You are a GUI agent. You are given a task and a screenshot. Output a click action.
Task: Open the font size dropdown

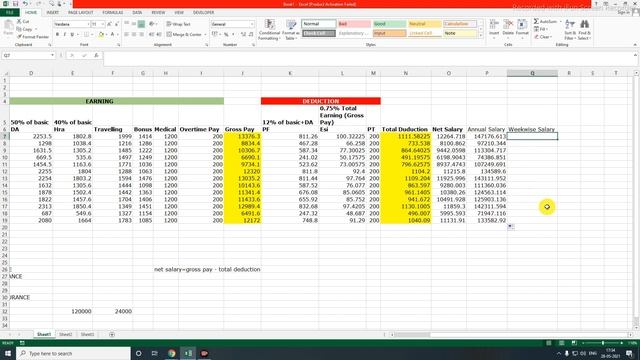click(x=102, y=24)
